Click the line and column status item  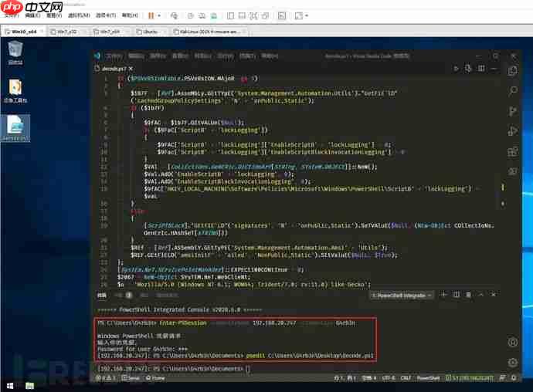coord(345,378)
